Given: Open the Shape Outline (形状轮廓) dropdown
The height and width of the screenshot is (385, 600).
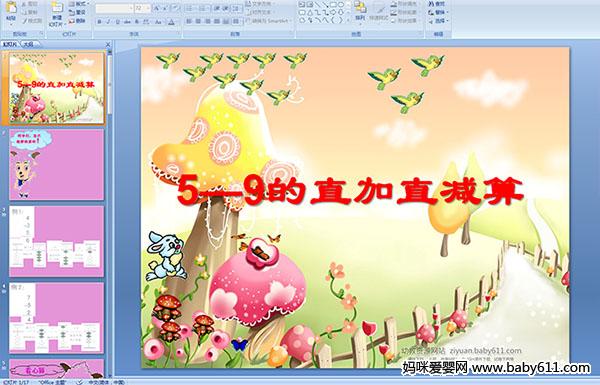Looking at the screenshot, I should point(406,12).
